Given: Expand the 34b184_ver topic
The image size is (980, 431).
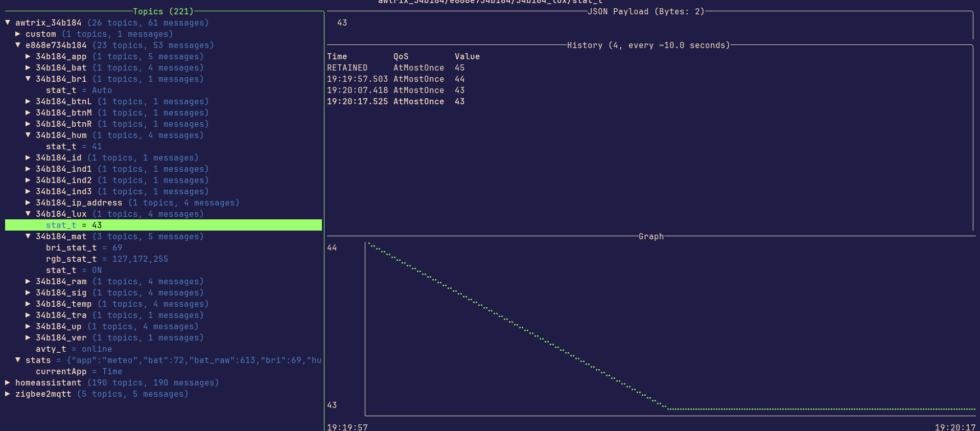Looking at the screenshot, I should click(x=28, y=337).
